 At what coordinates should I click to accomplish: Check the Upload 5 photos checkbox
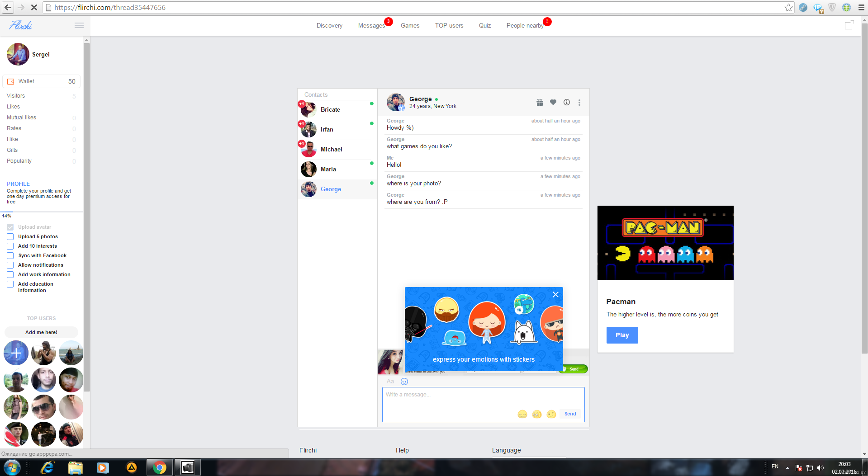(10, 237)
